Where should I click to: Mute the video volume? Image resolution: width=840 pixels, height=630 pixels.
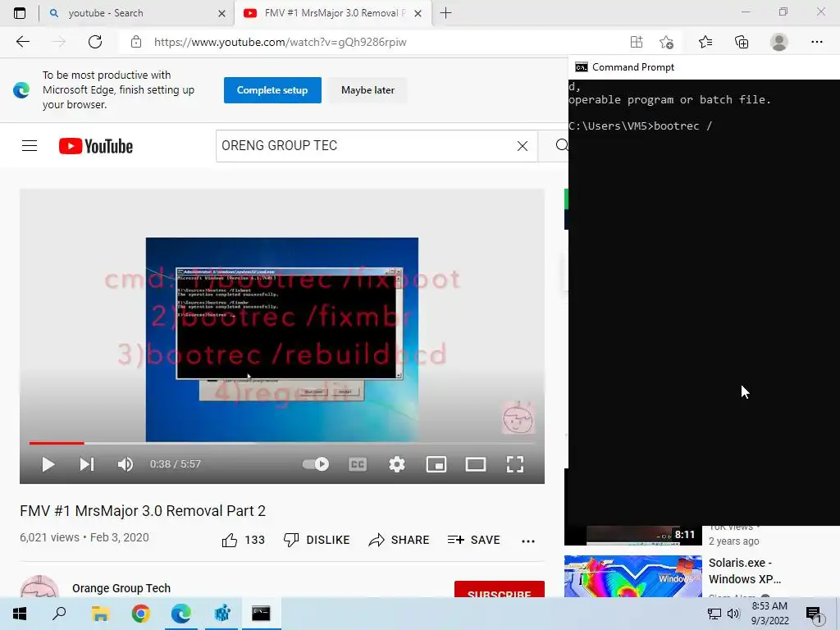point(126,464)
